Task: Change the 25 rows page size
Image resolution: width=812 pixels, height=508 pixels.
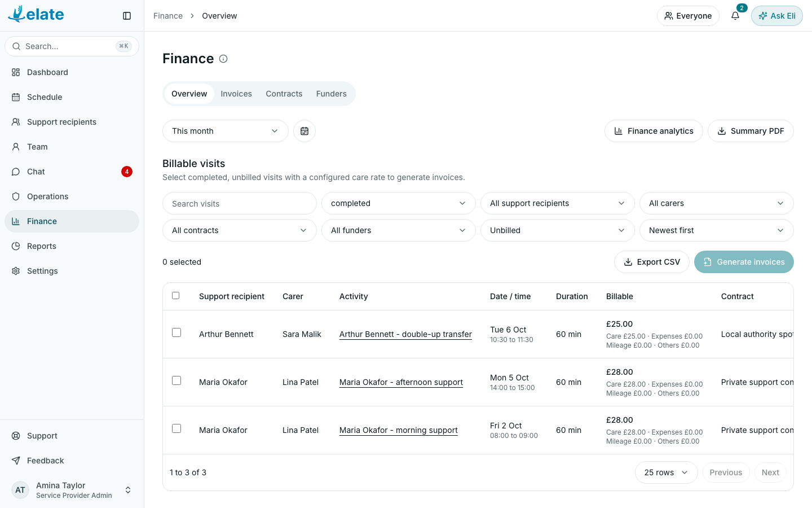Action: (667, 472)
